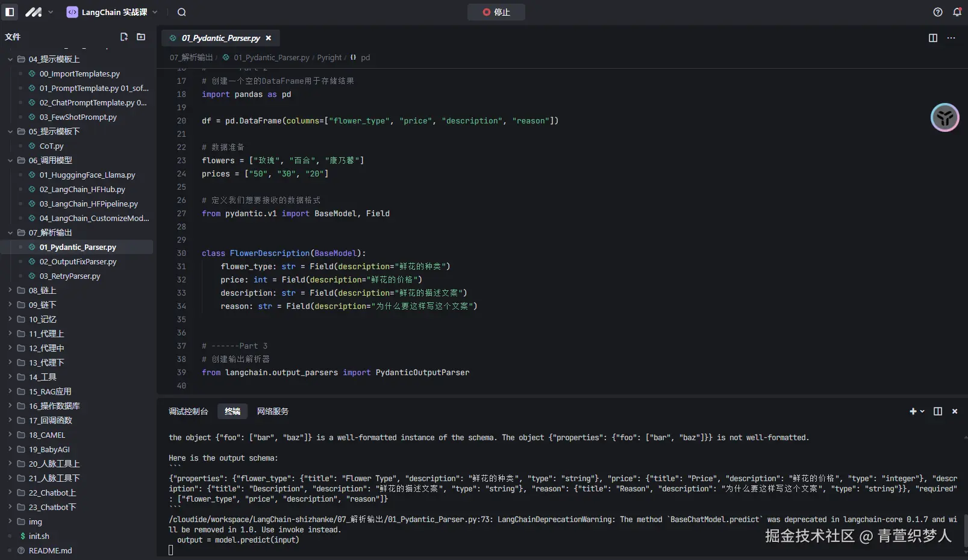The width and height of the screenshot is (968, 560).
Task: Open the notifications bell
Action: tap(957, 12)
